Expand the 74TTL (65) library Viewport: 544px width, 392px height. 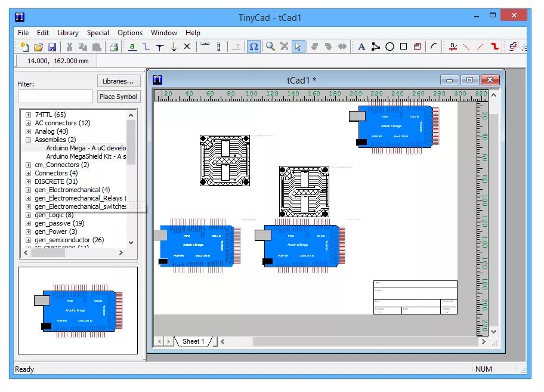click(x=29, y=115)
